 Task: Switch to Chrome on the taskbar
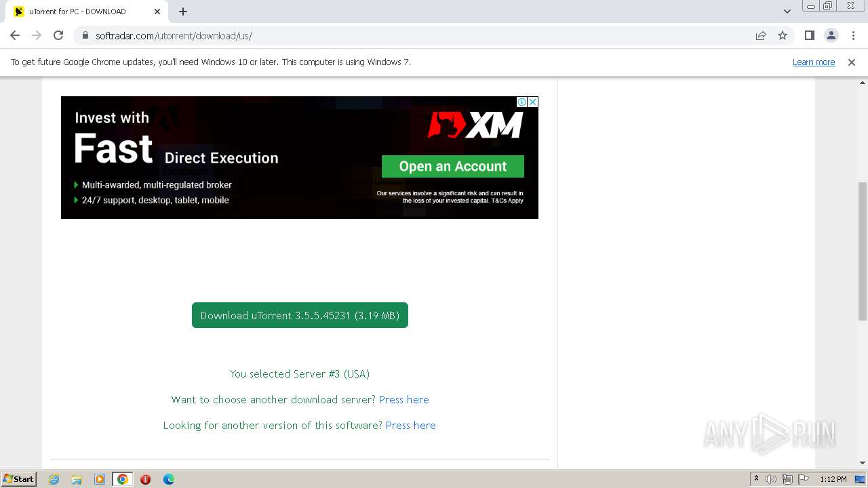pos(123,479)
